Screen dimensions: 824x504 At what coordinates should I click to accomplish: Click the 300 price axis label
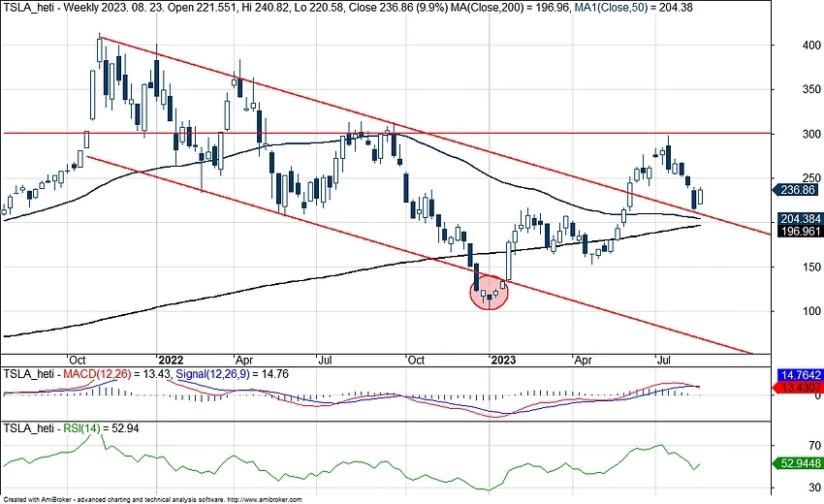click(x=811, y=134)
